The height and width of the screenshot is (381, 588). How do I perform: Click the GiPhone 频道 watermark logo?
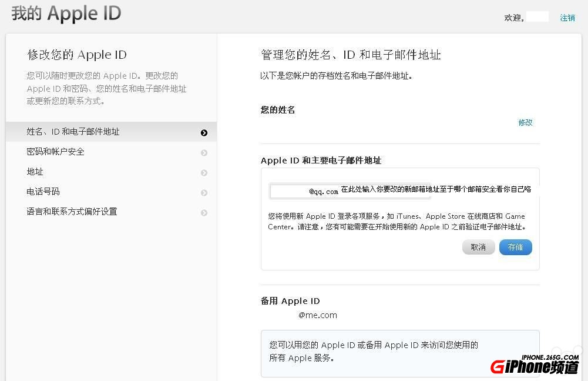(x=533, y=366)
